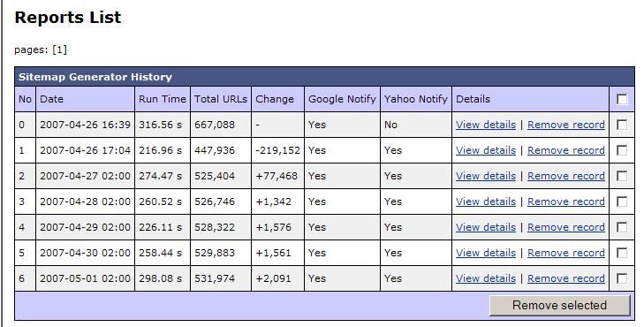This screenshot has width=644, height=327.
Task: Check the box for record 0
Action: [x=622, y=125]
